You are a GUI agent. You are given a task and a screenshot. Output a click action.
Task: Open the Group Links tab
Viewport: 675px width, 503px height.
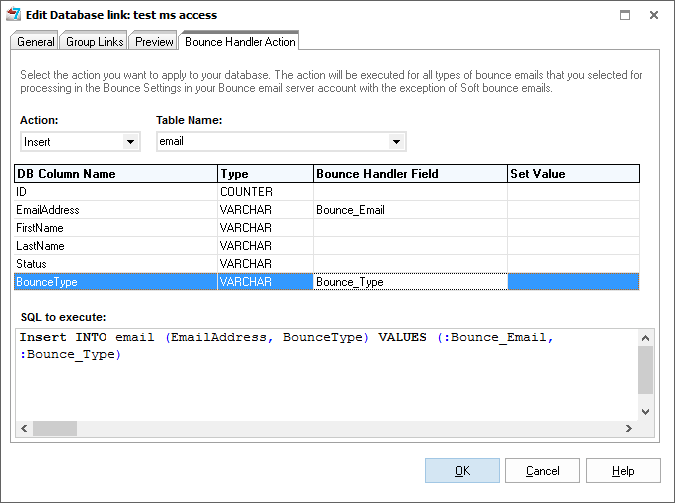pos(94,41)
